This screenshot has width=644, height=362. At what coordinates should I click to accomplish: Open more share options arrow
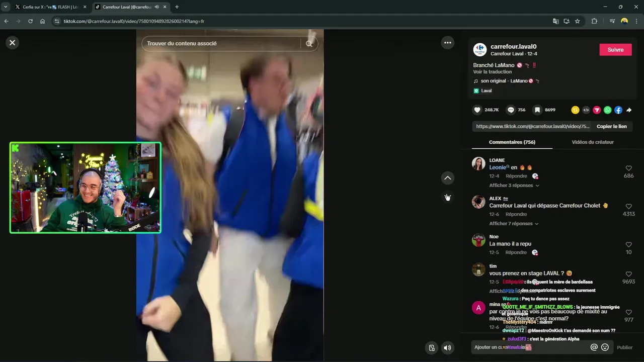(x=629, y=110)
